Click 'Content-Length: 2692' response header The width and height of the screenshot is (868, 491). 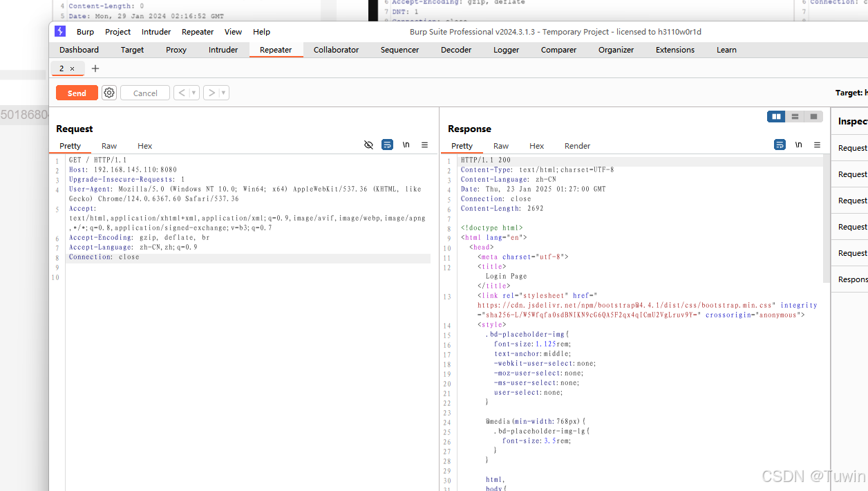pos(502,208)
